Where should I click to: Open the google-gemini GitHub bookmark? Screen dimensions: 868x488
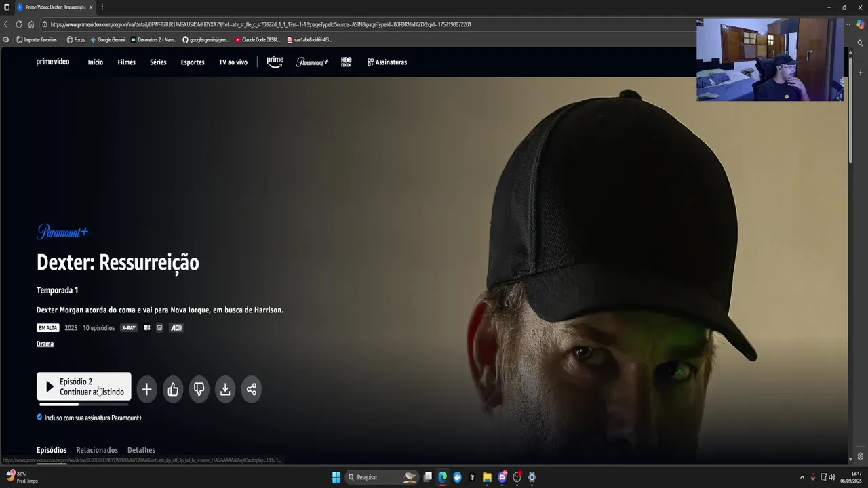click(x=205, y=40)
